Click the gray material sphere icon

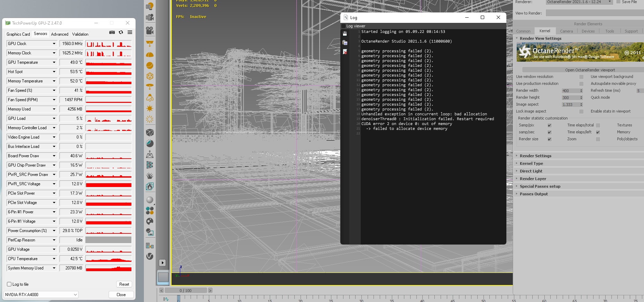point(150,200)
